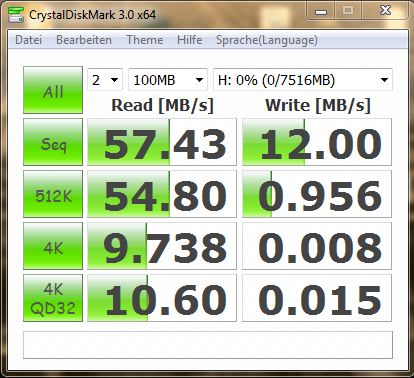Open the Theme menu

145,40
